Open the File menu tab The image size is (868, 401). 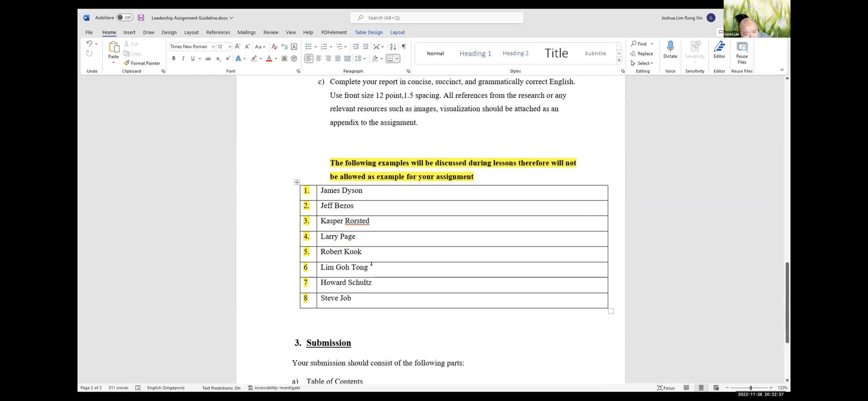coord(89,32)
